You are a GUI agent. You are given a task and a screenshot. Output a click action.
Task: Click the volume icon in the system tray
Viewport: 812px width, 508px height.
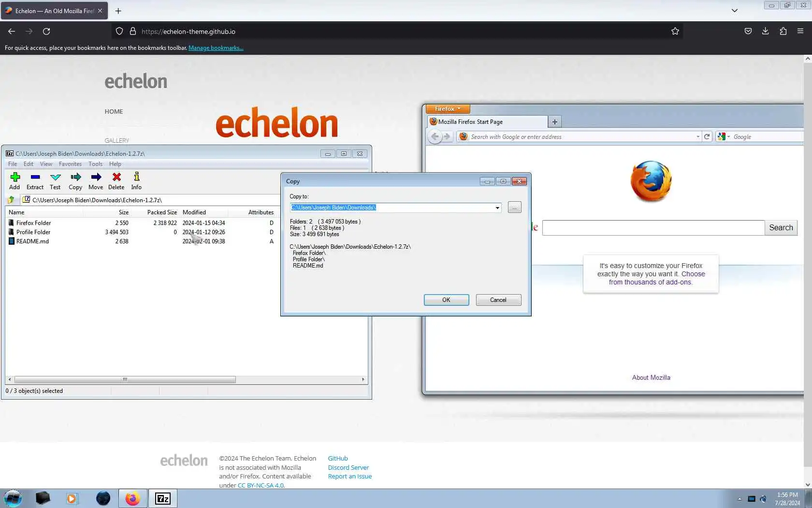coord(763,499)
